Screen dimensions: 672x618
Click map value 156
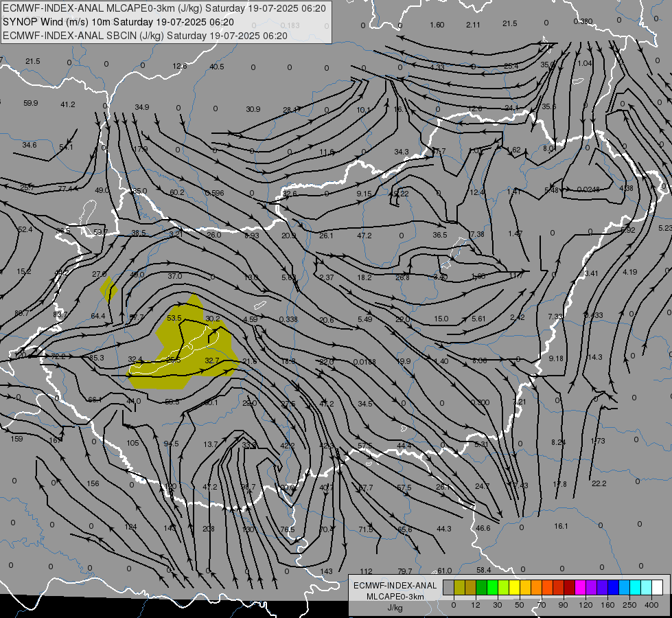click(x=93, y=483)
